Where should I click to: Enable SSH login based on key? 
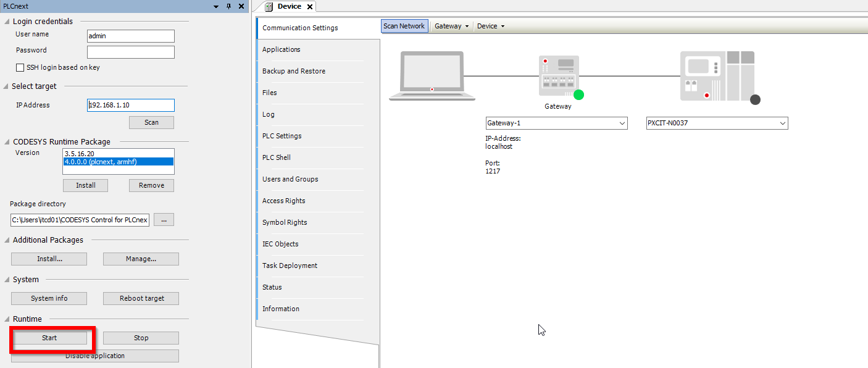[x=21, y=67]
